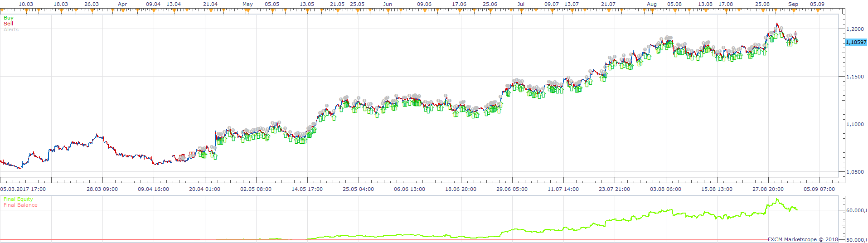The image size is (868, 243).
Task: Click the 21.04 date on top axis
Action: 210,4
